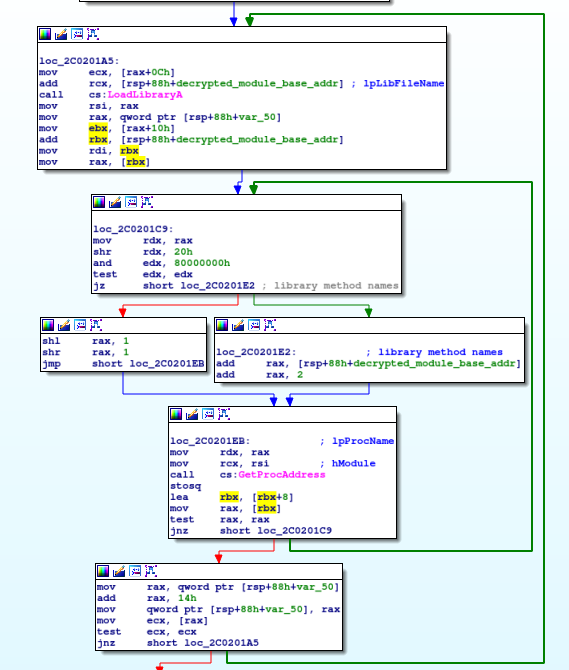Click the 'add rax, 14h' instruction

point(147,598)
